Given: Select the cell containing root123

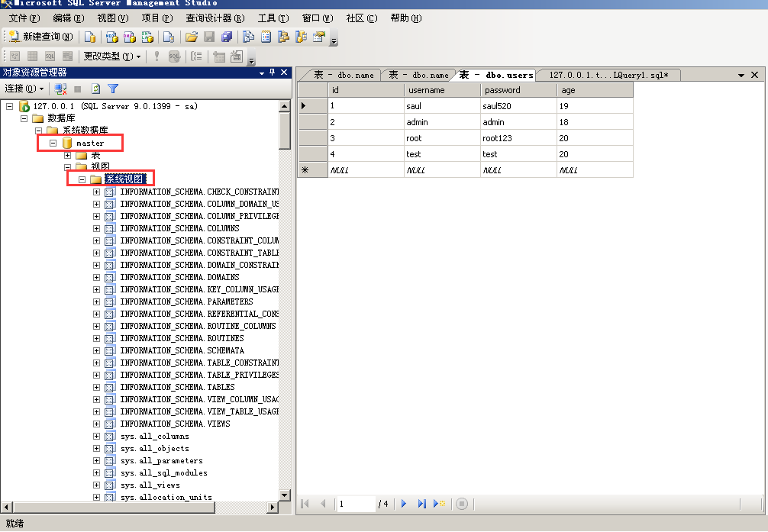Looking at the screenshot, I should point(518,138).
